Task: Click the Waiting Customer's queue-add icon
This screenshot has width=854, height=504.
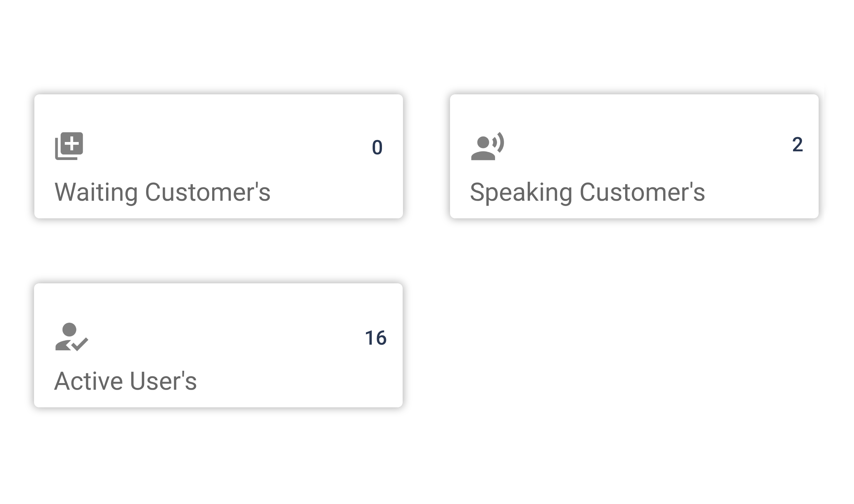Action: [69, 146]
